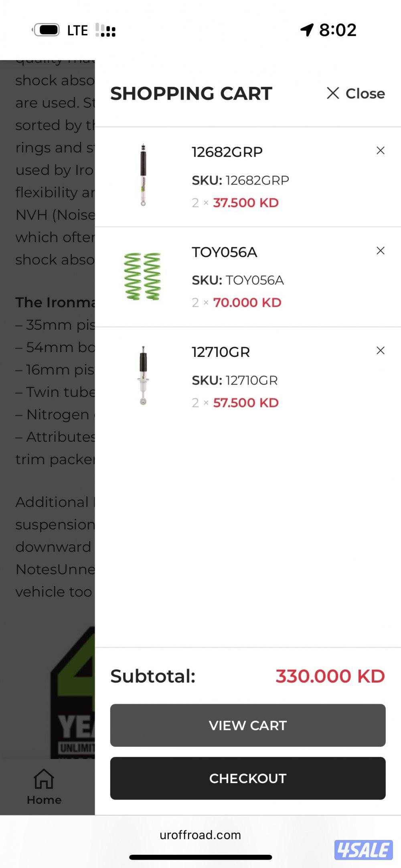Tap the battery indicator icon

[x=47, y=30]
